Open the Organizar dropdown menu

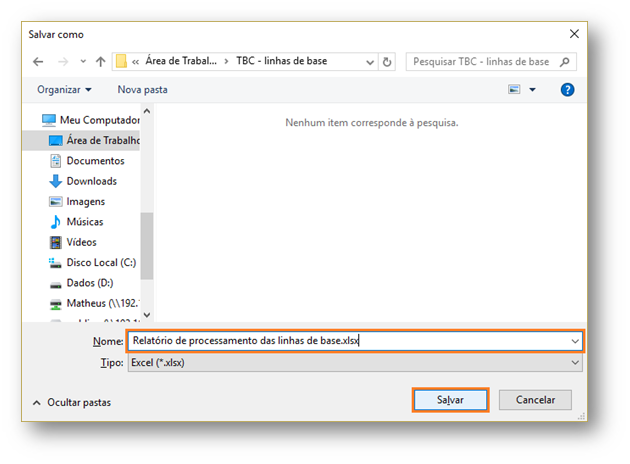pos(64,90)
